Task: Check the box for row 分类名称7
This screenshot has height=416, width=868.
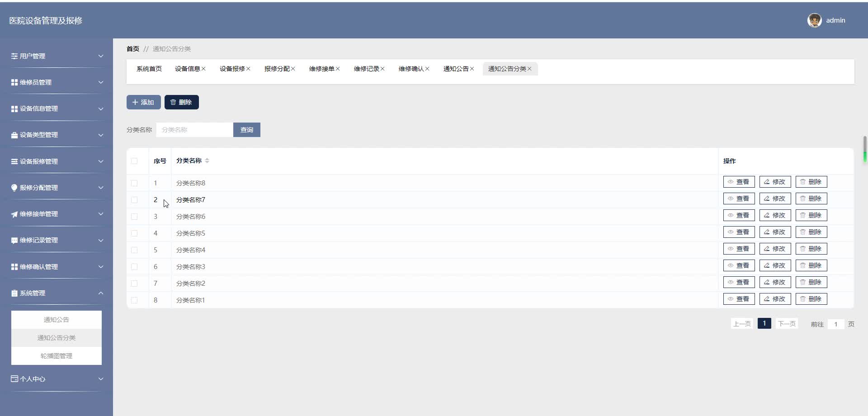Action: pyautogui.click(x=134, y=200)
